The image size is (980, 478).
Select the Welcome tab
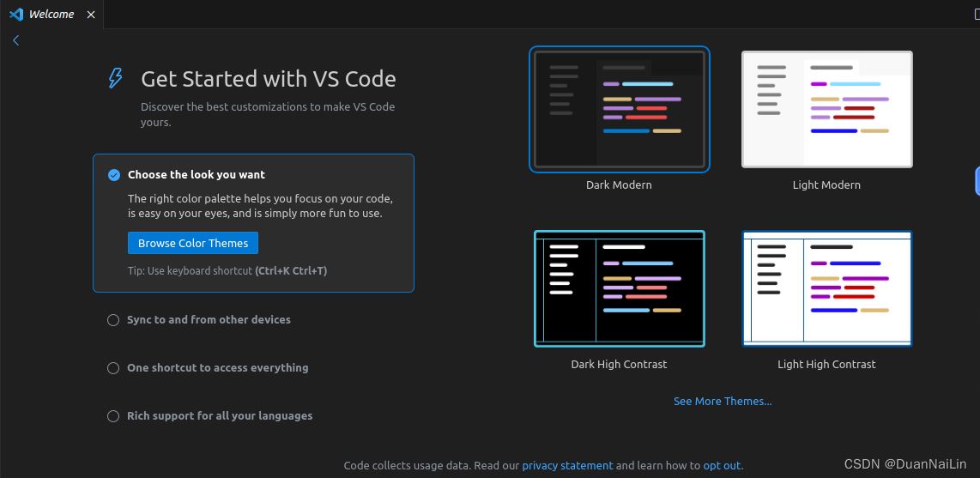pos(51,15)
